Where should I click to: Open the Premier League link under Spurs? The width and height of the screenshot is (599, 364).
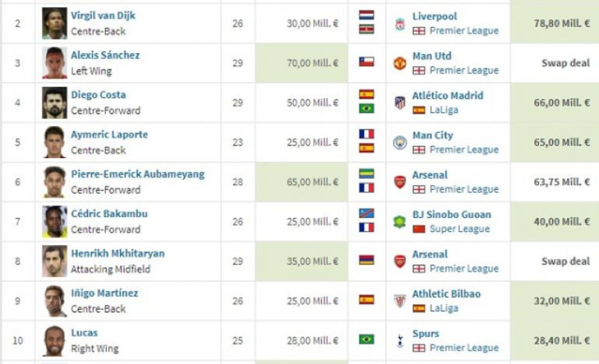[464, 348]
